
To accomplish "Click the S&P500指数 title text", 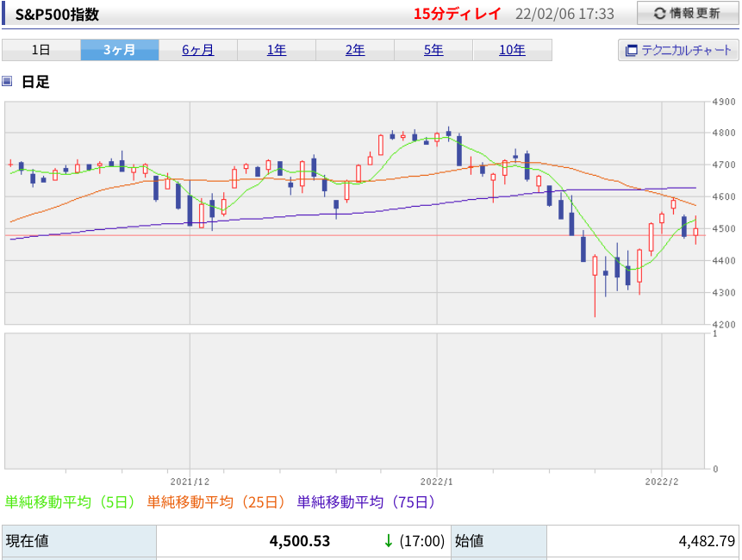I will (x=57, y=14).
